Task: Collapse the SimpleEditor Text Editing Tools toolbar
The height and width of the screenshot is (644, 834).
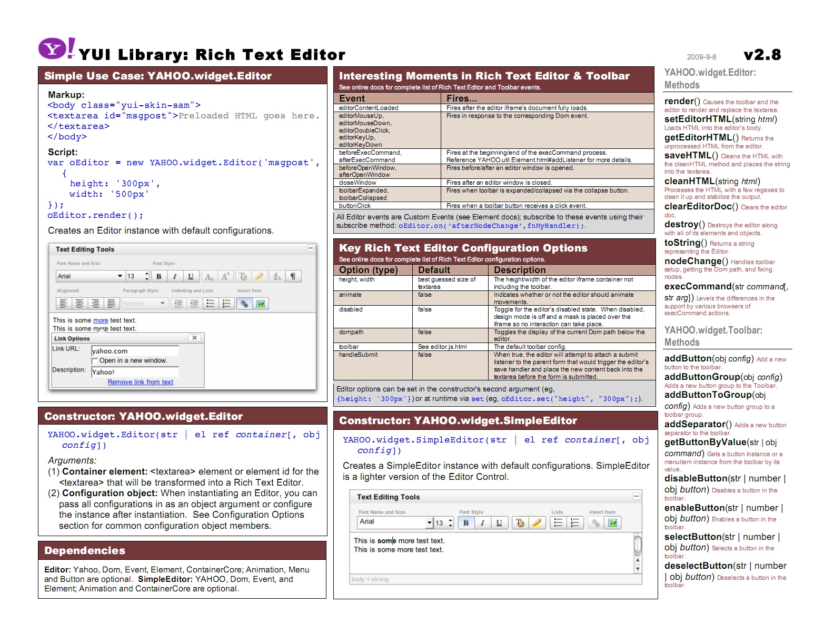Action: pyautogui.click(x=636, y=496)
